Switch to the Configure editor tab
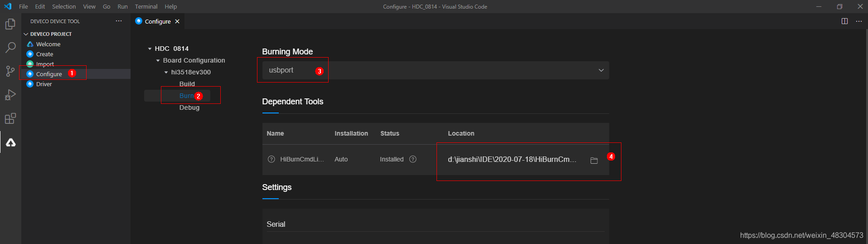The image size is (868, 244). pyautogui.click(x=158, y=21)
